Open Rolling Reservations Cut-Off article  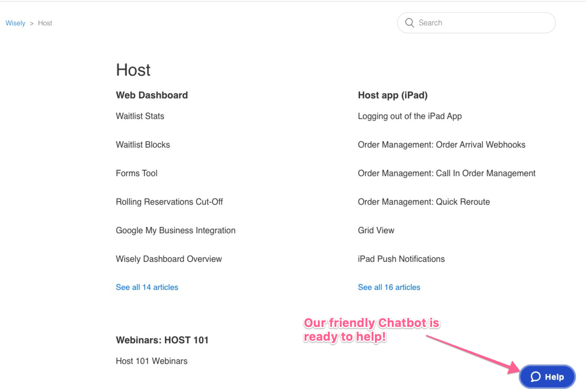pos(169,202)
